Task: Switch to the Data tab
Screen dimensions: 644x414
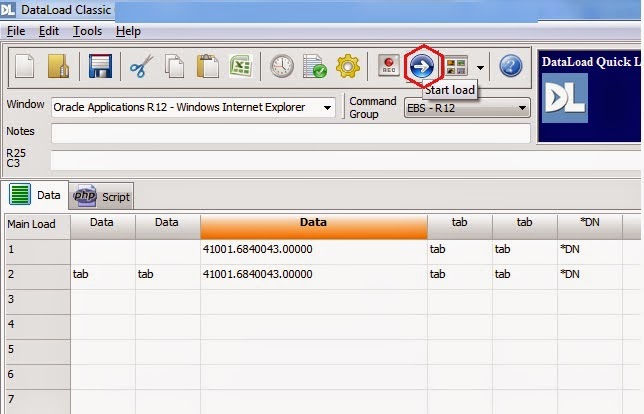Action: point(35,195)
